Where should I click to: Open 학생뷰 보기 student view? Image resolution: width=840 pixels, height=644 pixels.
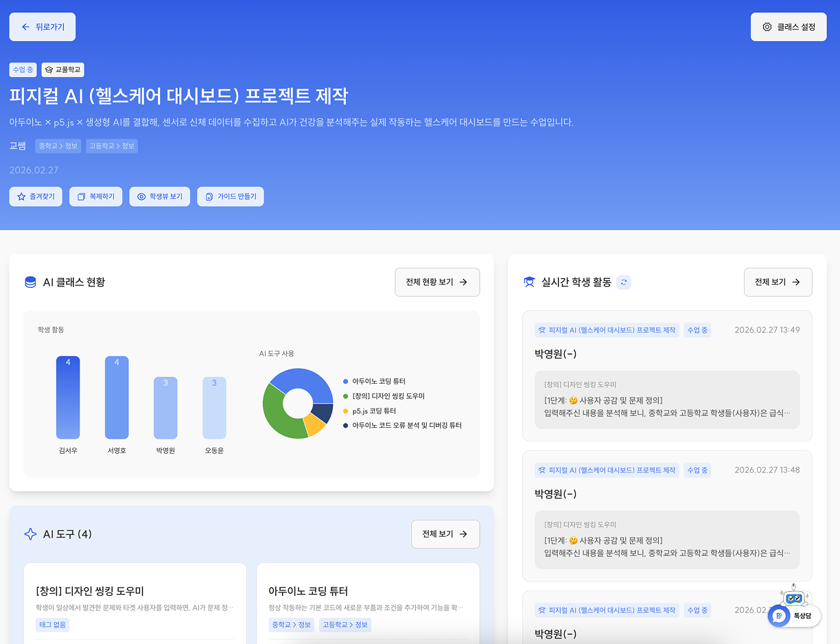(x=160, y=196)
